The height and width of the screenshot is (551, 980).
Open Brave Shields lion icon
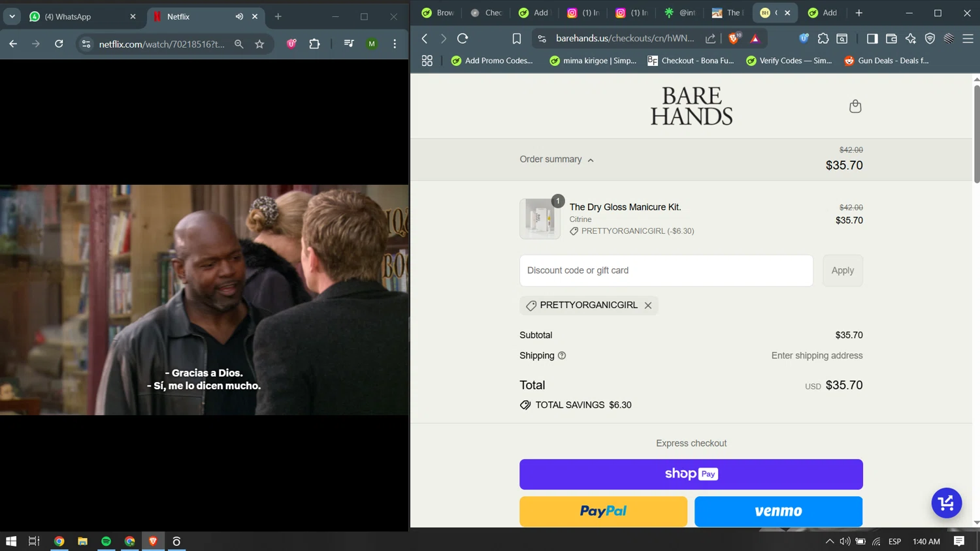(x=734, y=39)
